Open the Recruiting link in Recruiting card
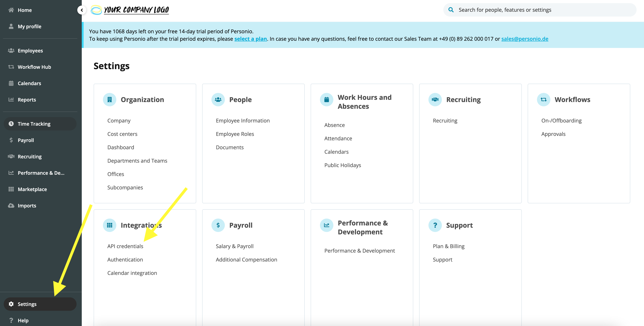Image resolution: width=644 pixels, height=326 pixels. click(445, 120)
